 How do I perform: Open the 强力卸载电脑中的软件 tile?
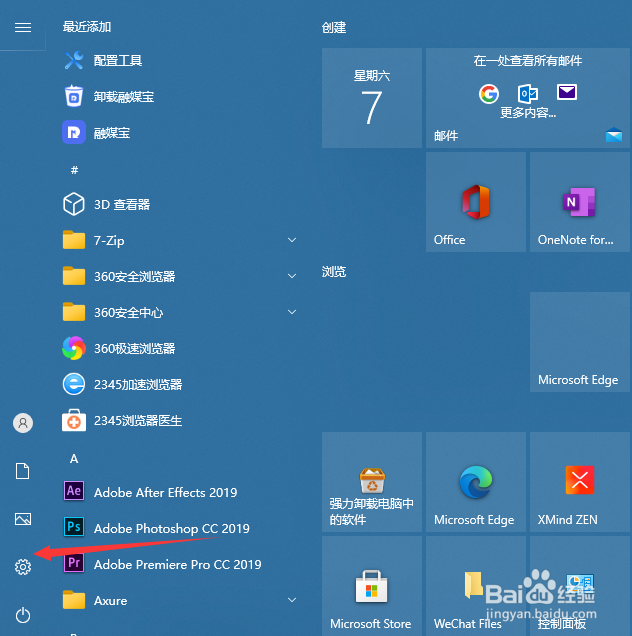coord(372,482)
